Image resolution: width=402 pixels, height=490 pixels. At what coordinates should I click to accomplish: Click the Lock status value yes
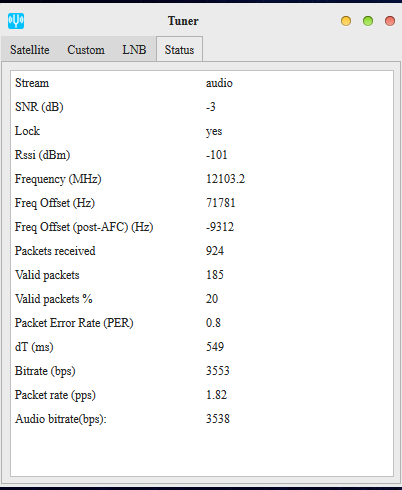click(x=214, y=132)
